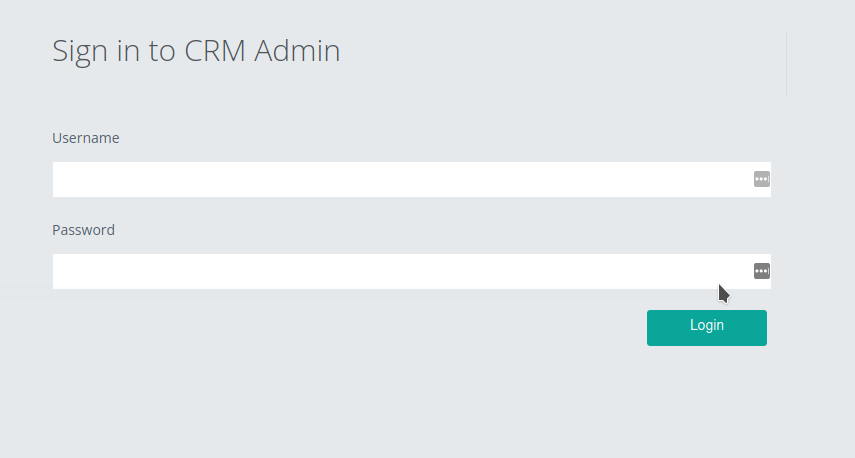Click the Password label

(x=83, y=230)
